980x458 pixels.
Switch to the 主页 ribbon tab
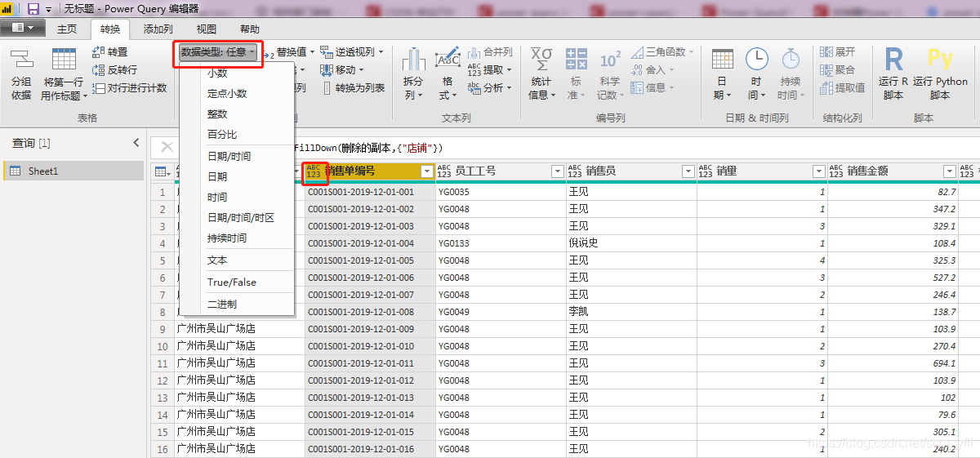point(67,29)
